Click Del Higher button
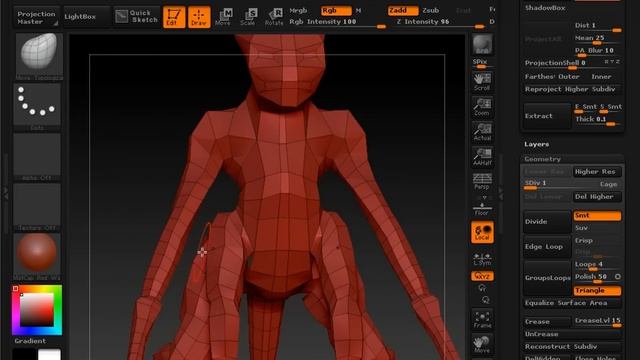Viewport: 640px width, 360px height. pyautogui.click(x=597, y=197)
